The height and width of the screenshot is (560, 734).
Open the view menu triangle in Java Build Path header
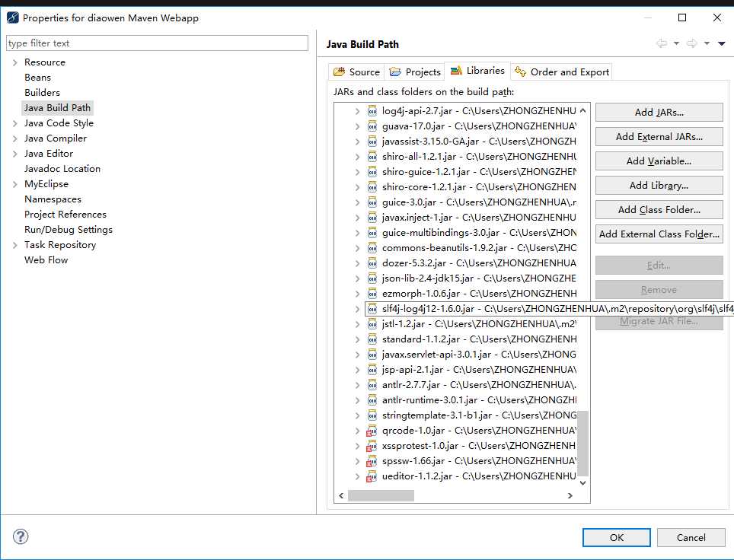(722, 43)
